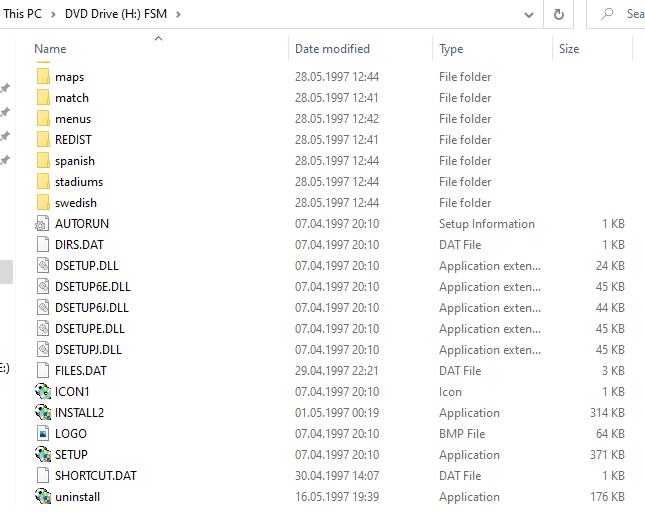Select the ICON1 icon file
645x513 pixels.
tap(42, 392)
